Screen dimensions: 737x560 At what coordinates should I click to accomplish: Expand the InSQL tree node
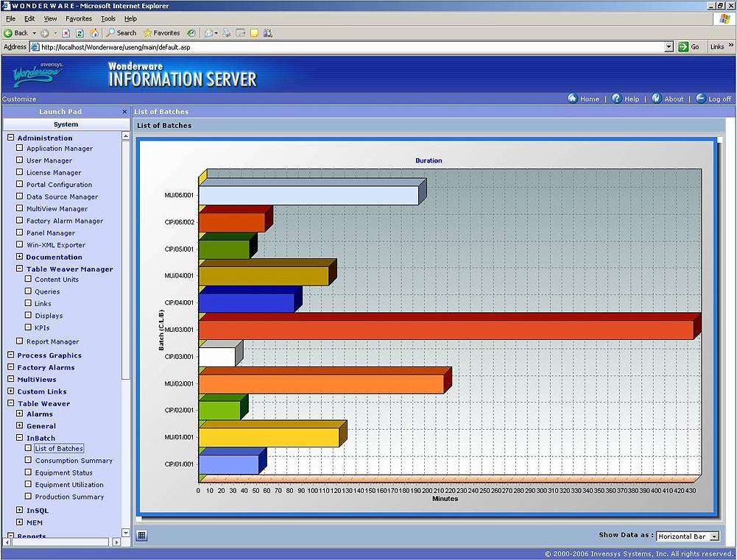coord(20,510)
